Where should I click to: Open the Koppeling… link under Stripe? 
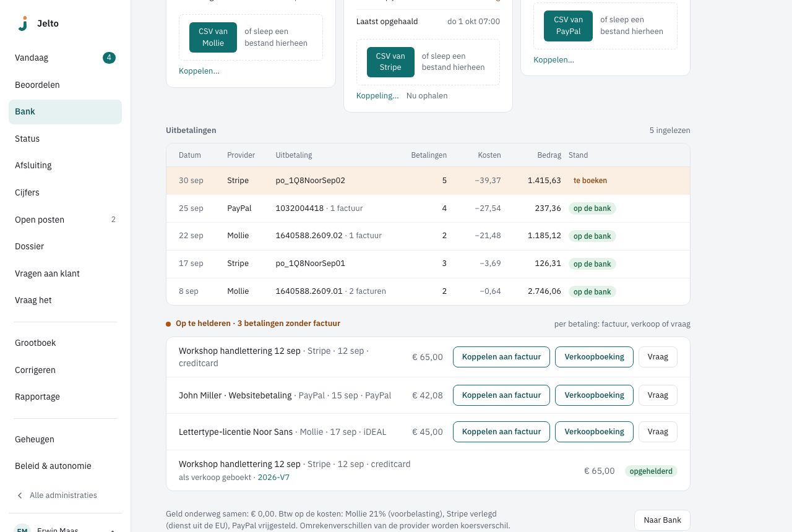(377, 96)
